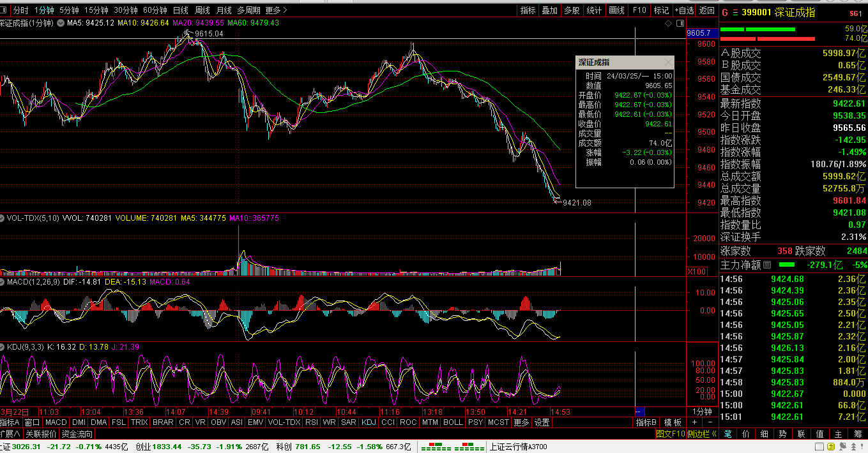Click the panel layout icon beside the diamond
This screenshot has height=453, width=868.
click(679, 23)
